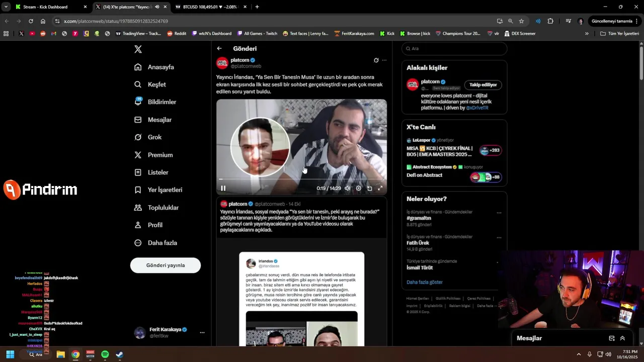Viewport: 644px width, 362px height.
Task: Open the post's three-dot more menu
Action: (x=384, y=60)
